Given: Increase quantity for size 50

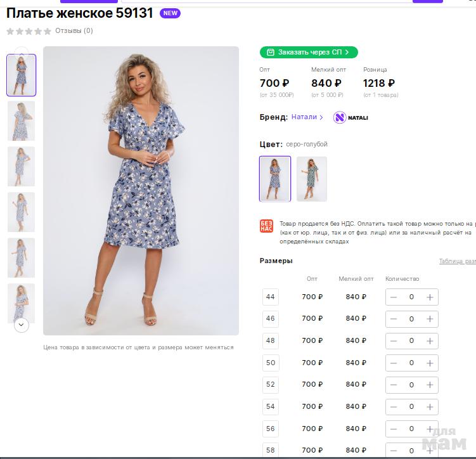Looking at the screenshot, I should click(430, 363).
